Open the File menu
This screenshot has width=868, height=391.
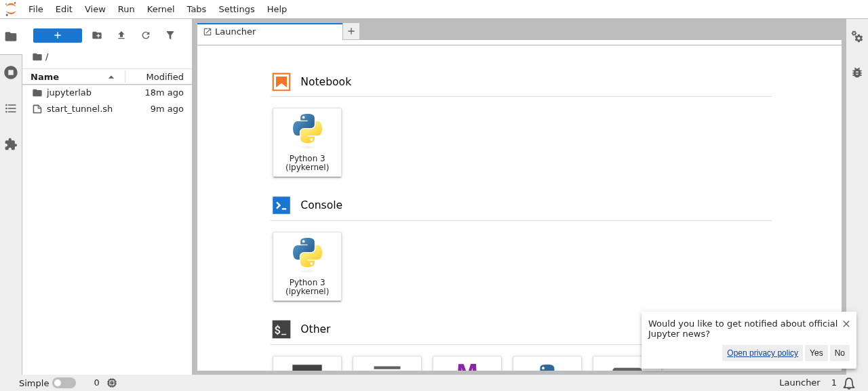[x=36, y=9]
